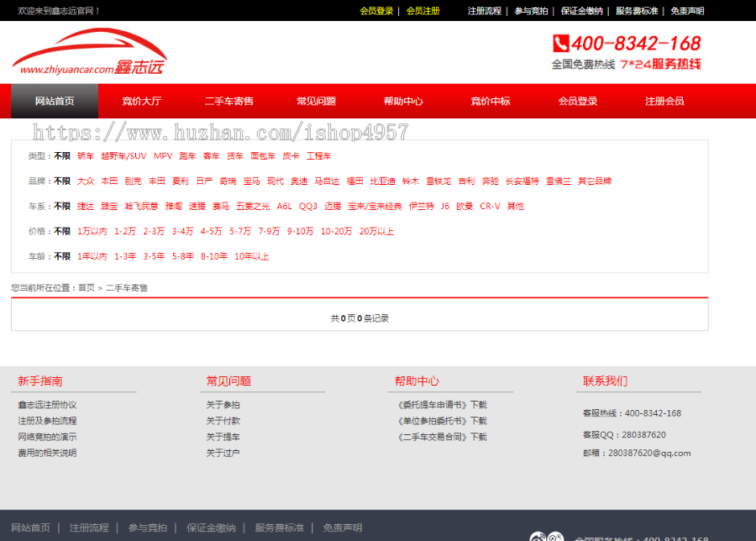This screenshot has width=756, height=541.
Task: Click the red phone hotline icon
Action: coord(561,44)
